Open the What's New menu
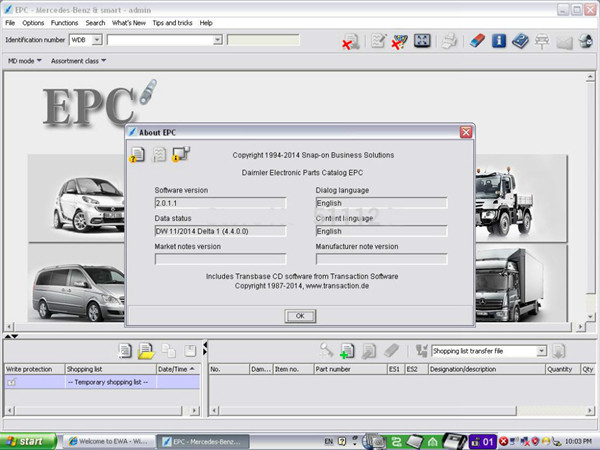Viewport: 600px width, 450px height. [129, 23]
